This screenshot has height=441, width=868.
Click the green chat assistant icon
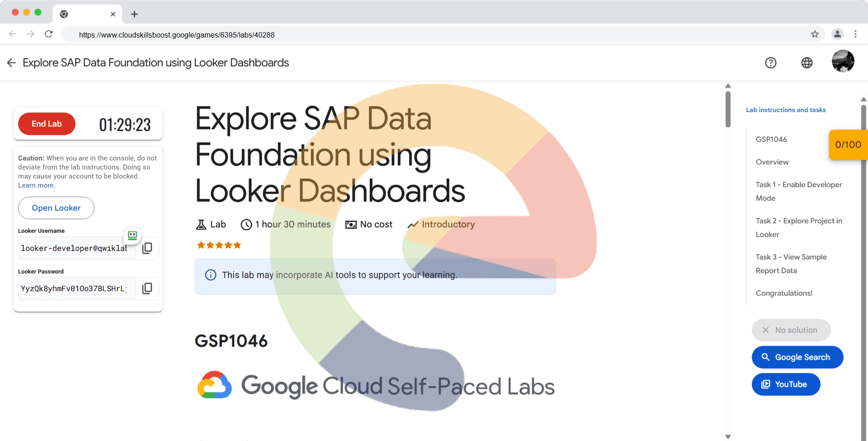132,235
